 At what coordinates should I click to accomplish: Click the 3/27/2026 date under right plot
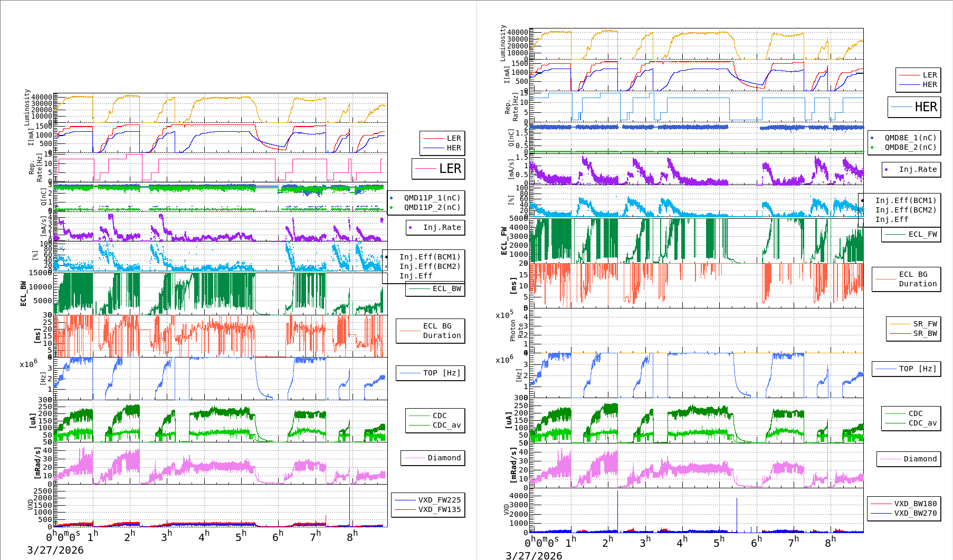(533, 555)
